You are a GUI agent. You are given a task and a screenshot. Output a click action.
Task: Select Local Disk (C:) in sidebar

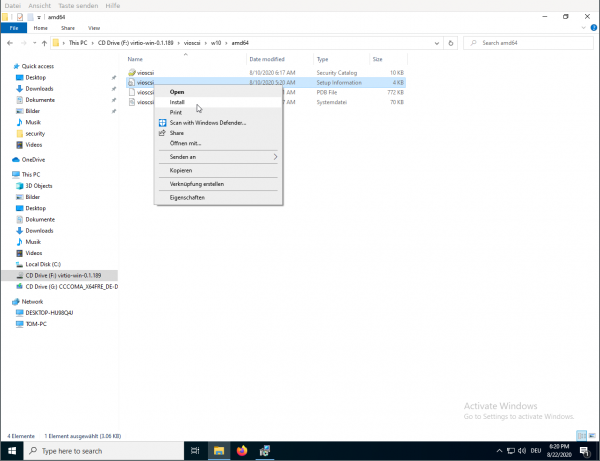tap(45, 263)
